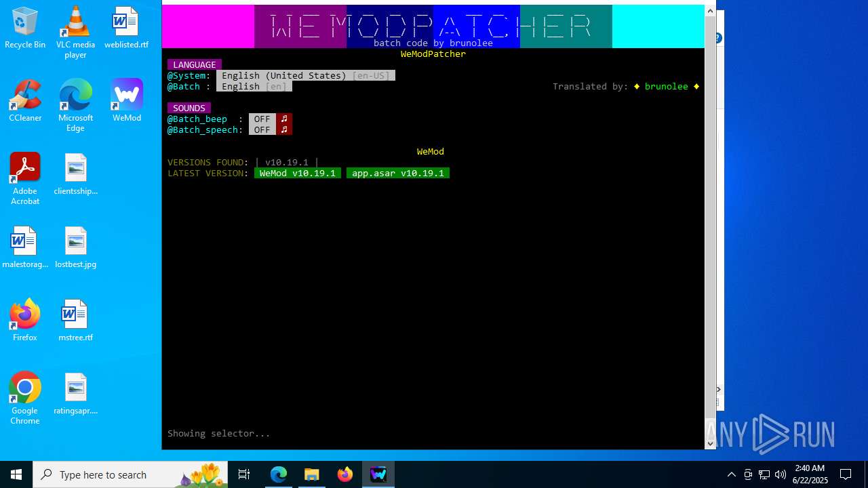Viewport: 868px width, 488px height.
Task: Click the SOUNDS section header
Action: (x=189, y=108)
